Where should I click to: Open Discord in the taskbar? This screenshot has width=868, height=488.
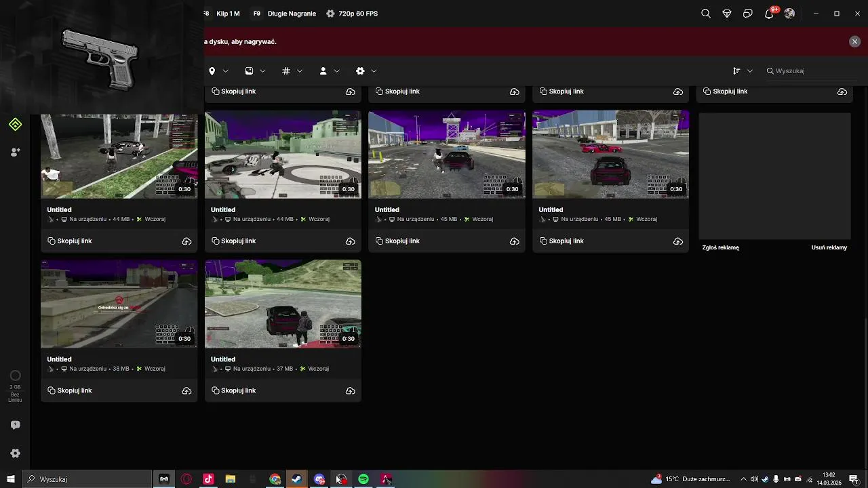(319, 479)
